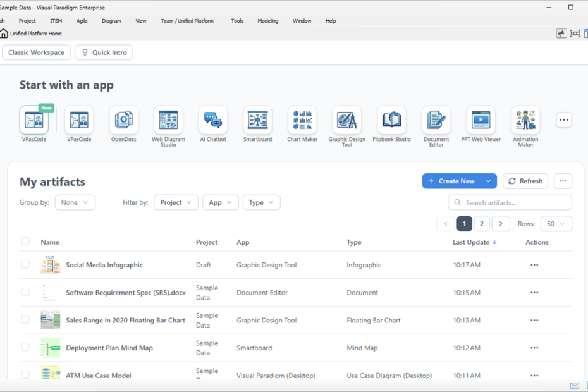Open the Animation Maker app
This screenshot has width=588, height=392.
click(525, 120)
